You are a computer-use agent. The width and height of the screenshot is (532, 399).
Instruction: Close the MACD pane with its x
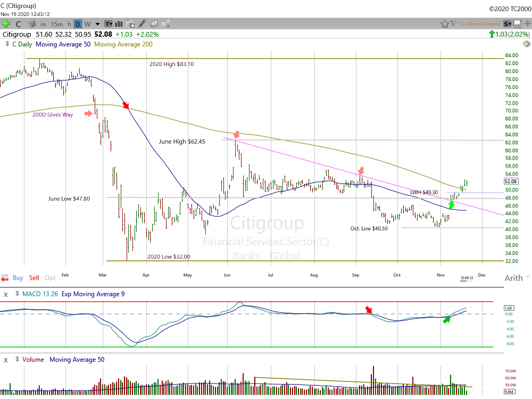point(5,295)
